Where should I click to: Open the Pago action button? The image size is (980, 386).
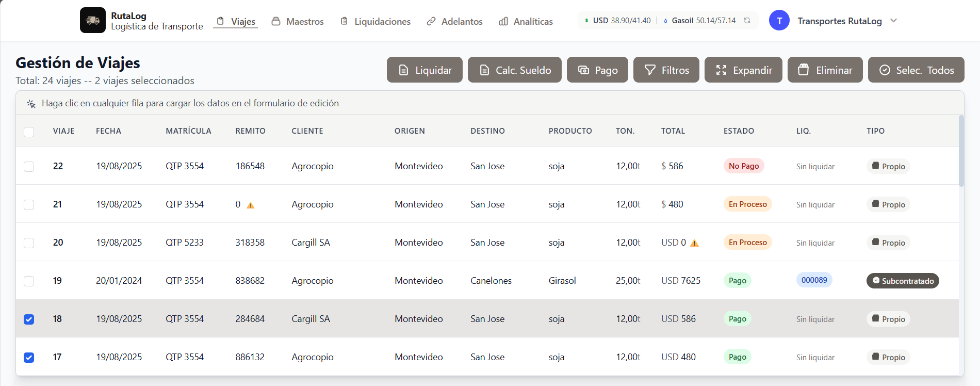pos(597,70)
